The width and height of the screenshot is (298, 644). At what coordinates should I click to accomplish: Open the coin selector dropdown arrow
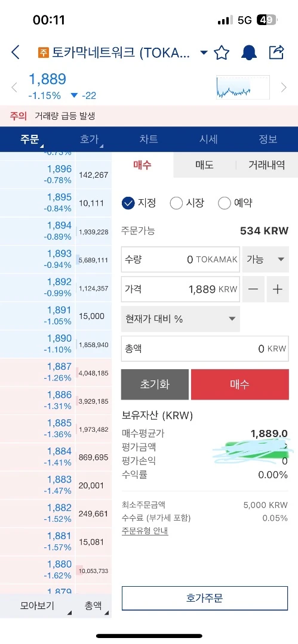point(204,52)
